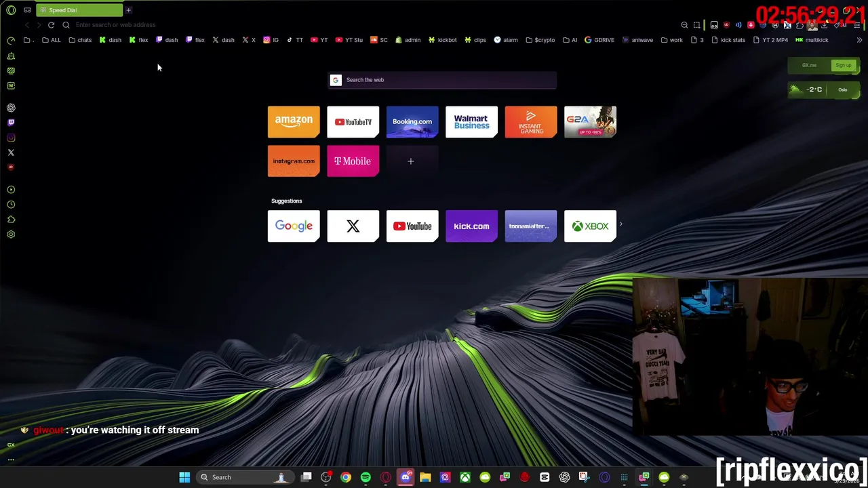
Task: Open Spotify from the Windows taskbar
Action: [366, 477]
